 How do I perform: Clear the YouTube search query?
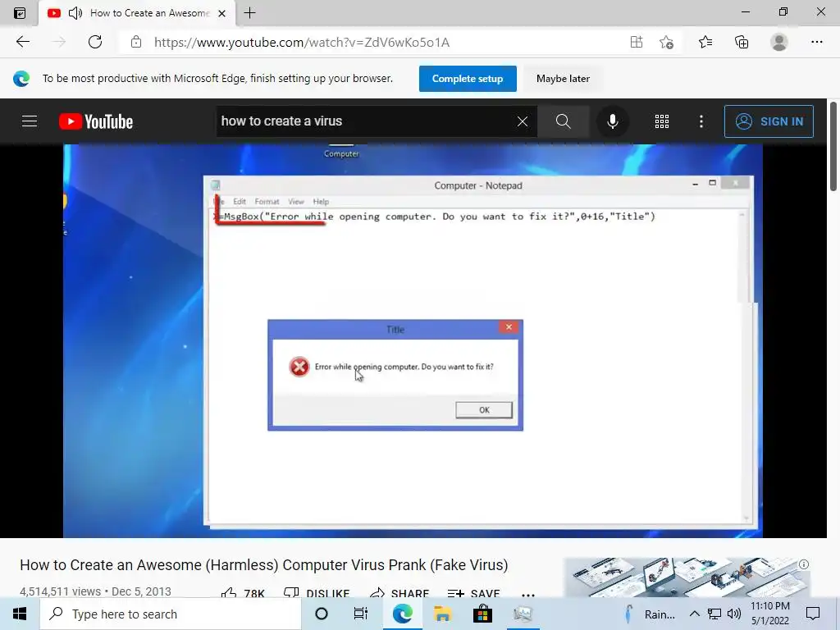pos(523,121)
